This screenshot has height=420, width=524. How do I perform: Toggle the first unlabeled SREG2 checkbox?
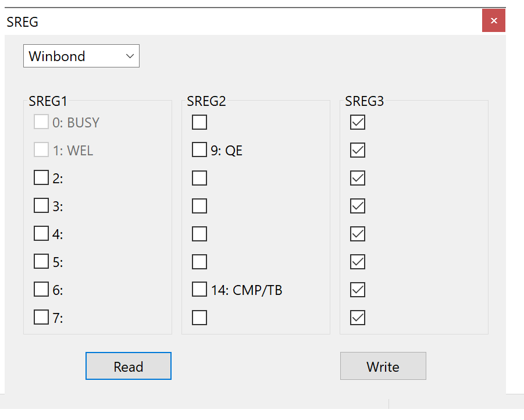(x=199, y=122)
